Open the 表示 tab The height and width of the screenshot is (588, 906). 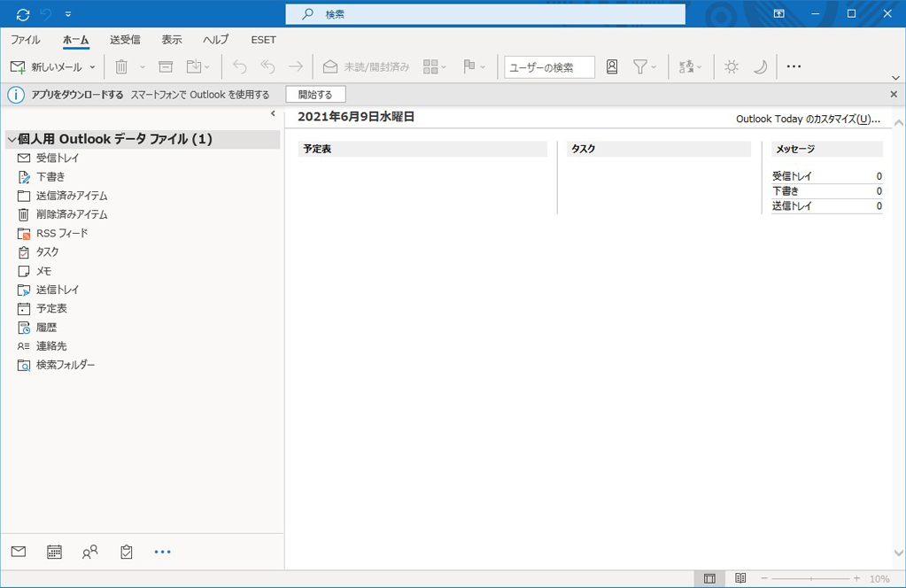click(172, 40)
